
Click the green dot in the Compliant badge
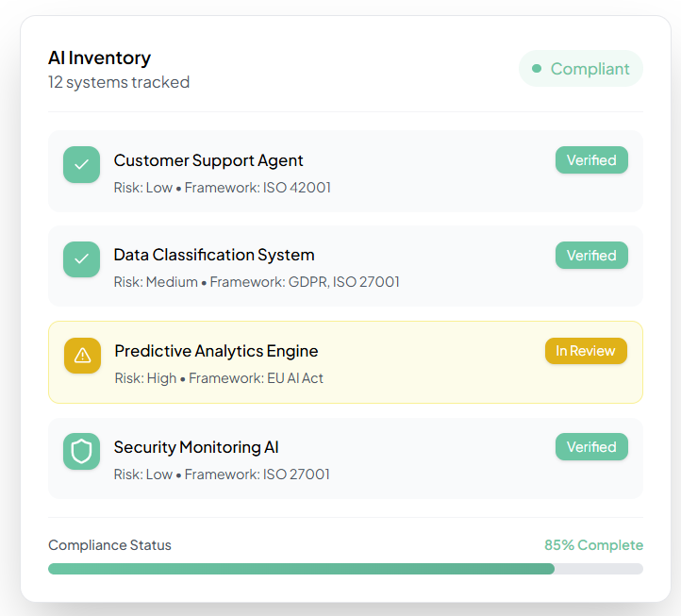pos(537,69)
